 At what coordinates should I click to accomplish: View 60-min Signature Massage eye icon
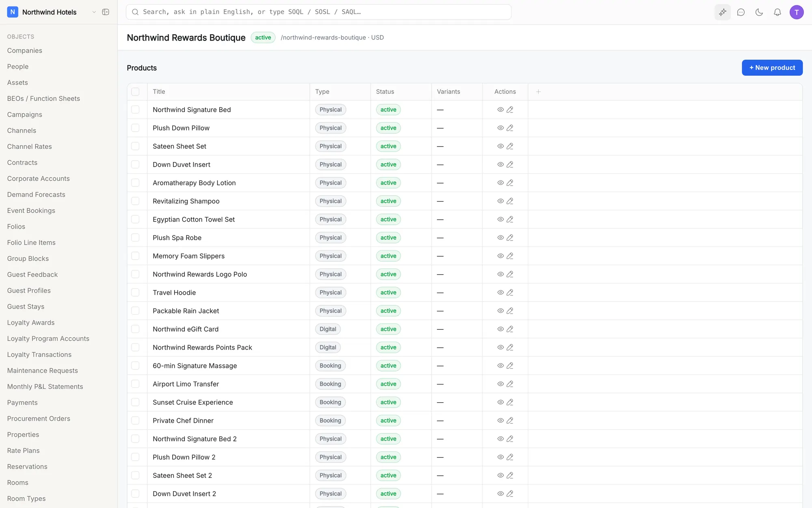pos(501,366)
